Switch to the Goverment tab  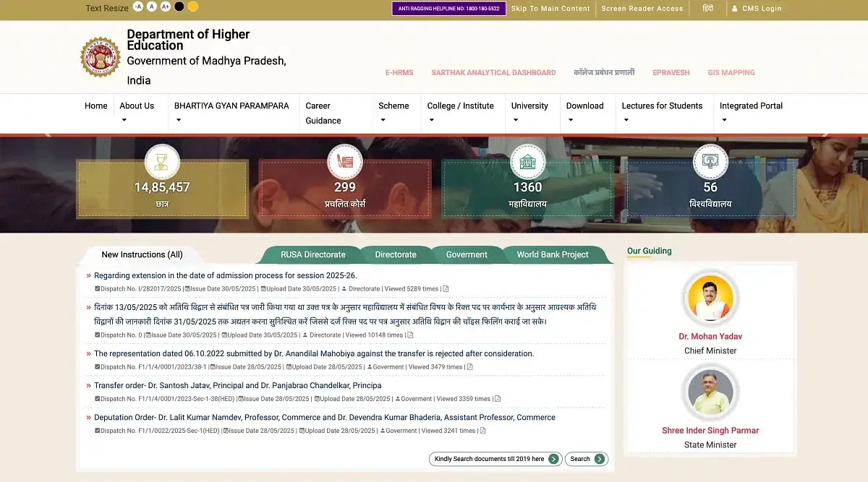[x=467, y=254]
